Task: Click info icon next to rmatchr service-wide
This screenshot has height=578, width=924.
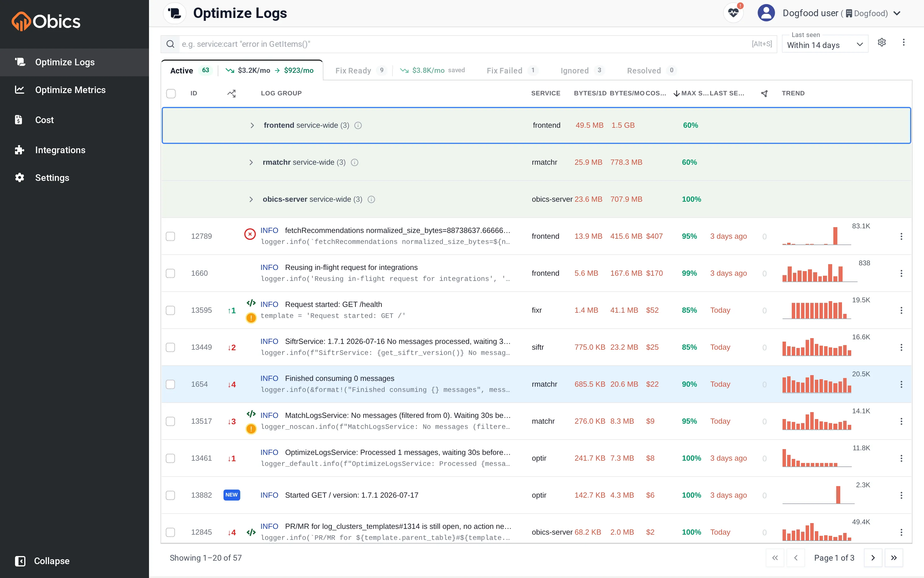Action: [355, 162]
